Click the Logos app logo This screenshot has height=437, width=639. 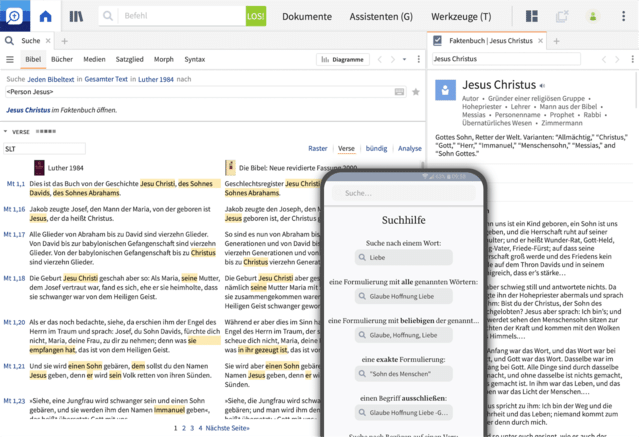14,16
